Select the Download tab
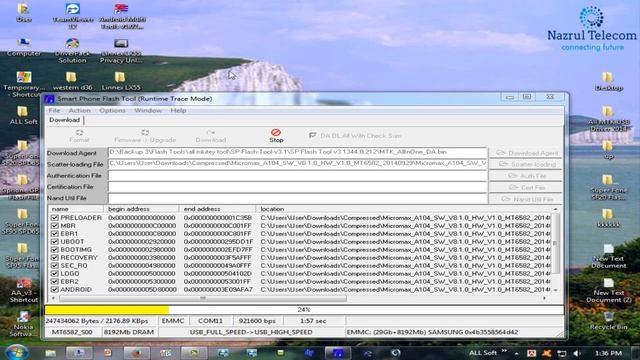Viewport: 640px width, 360px height. [64, 120]
